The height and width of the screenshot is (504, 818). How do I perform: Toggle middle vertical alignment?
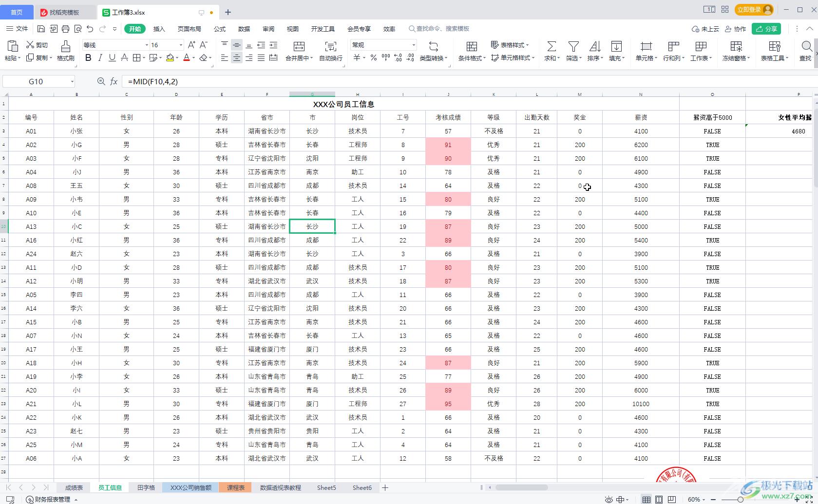point(236,45)
